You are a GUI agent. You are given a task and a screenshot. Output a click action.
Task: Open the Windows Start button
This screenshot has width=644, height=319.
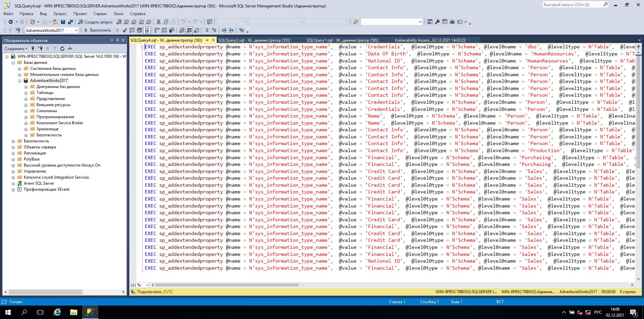point(8,312)
